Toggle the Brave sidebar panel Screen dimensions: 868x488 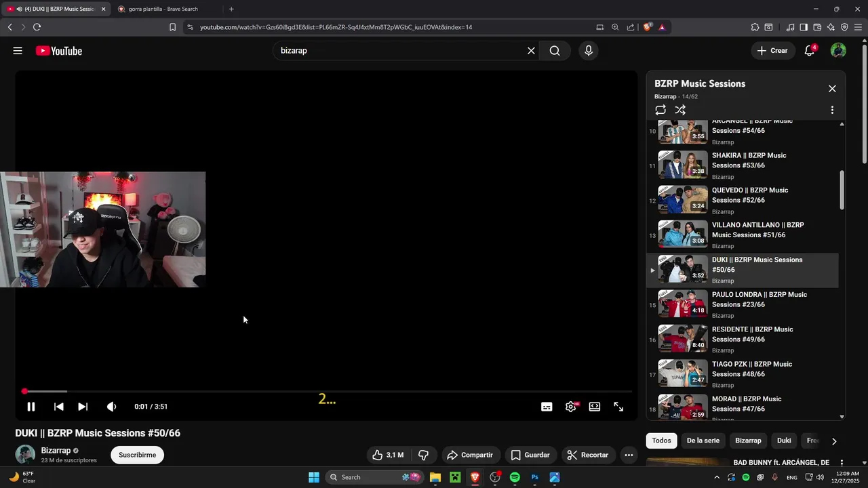coord(804,27)
